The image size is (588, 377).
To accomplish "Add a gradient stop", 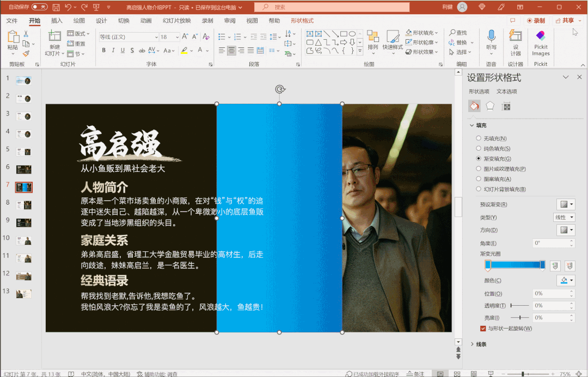I will click(x=555, y=265).
